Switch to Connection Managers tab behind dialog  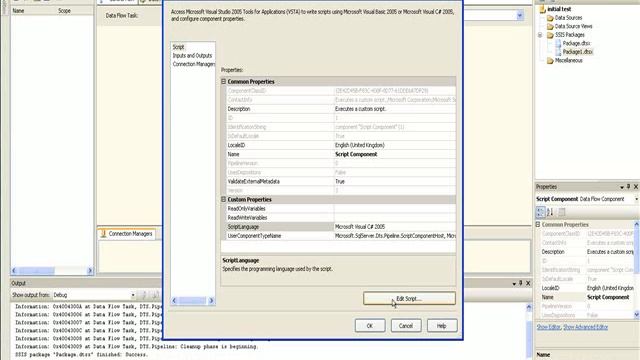pos(127,234)
